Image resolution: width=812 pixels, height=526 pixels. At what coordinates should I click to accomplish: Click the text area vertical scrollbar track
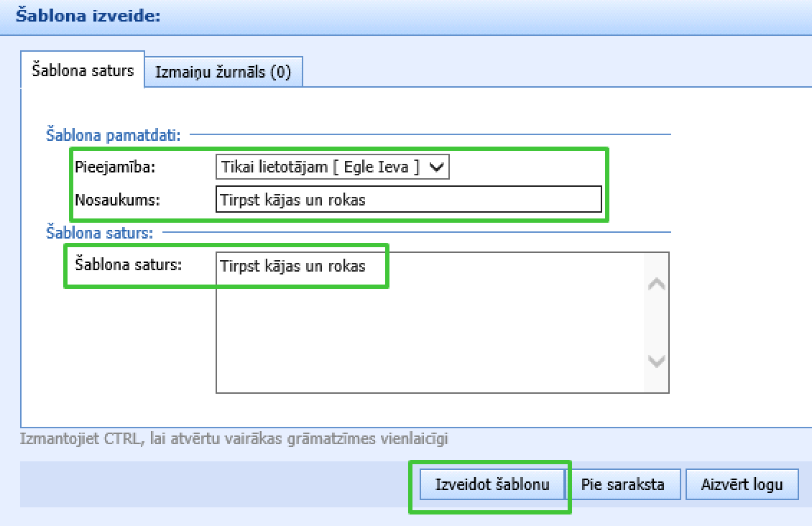(656, 323)
